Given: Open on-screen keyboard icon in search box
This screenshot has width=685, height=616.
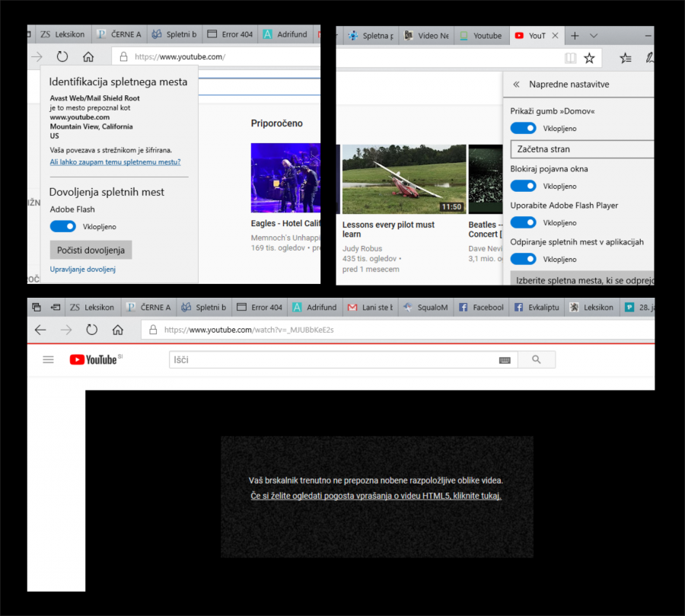Looking at the screenshot, I should tap(505, 360).
